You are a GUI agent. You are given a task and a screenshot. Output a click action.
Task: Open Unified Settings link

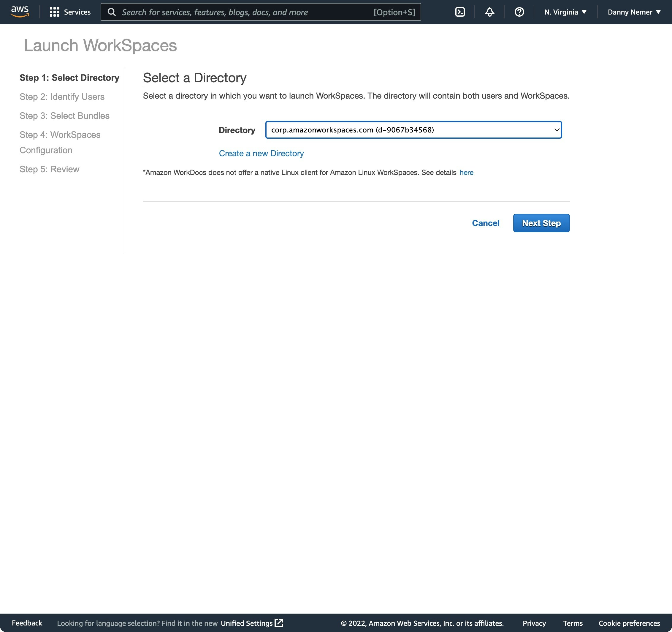click(x=251, y=623)
